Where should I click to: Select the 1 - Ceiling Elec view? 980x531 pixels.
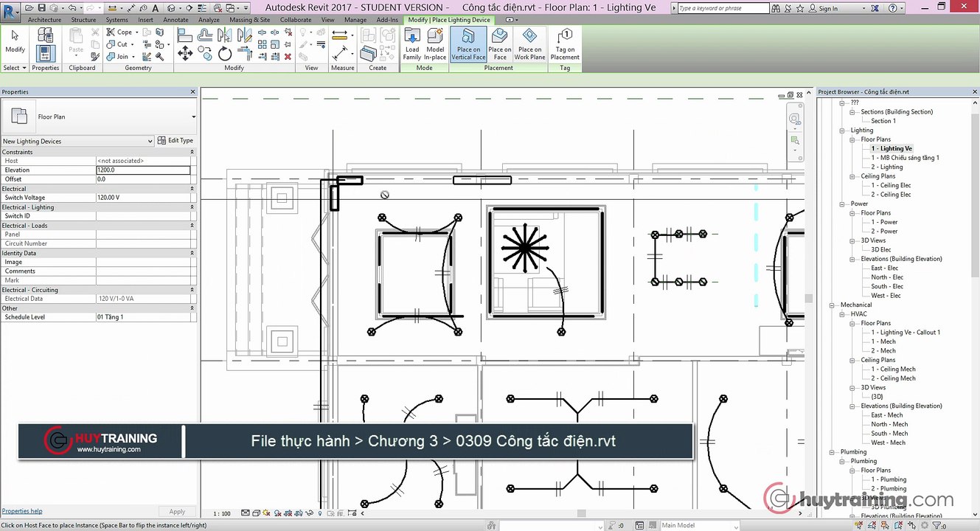point(891,186)
